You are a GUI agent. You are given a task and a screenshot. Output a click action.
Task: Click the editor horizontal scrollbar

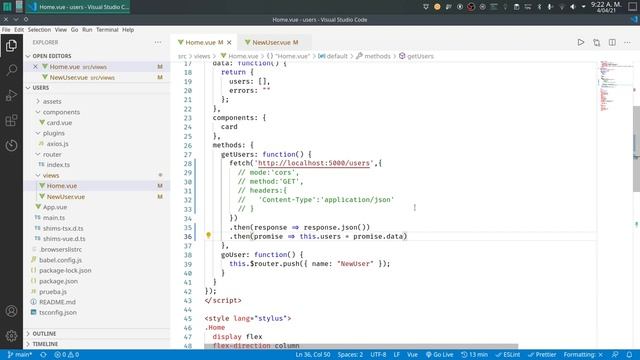pyautogui.click(x=361, y=346)
